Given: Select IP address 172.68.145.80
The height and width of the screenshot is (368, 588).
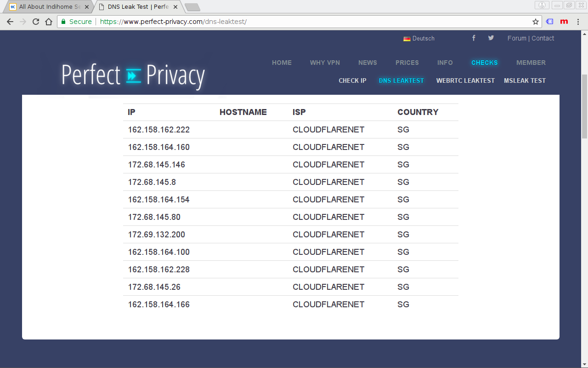Looking at the screenshot, I should click(154, 217).
